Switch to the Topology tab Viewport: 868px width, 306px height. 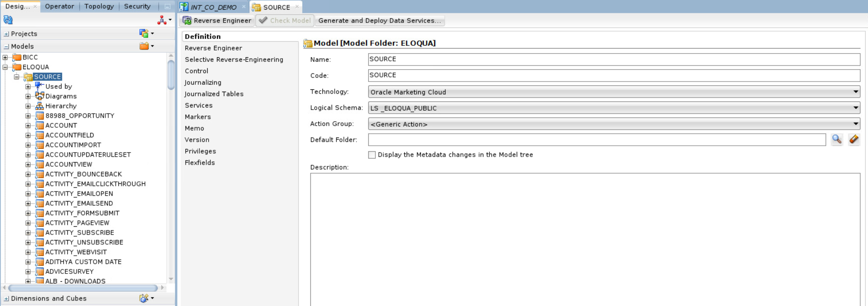point(99,6)
